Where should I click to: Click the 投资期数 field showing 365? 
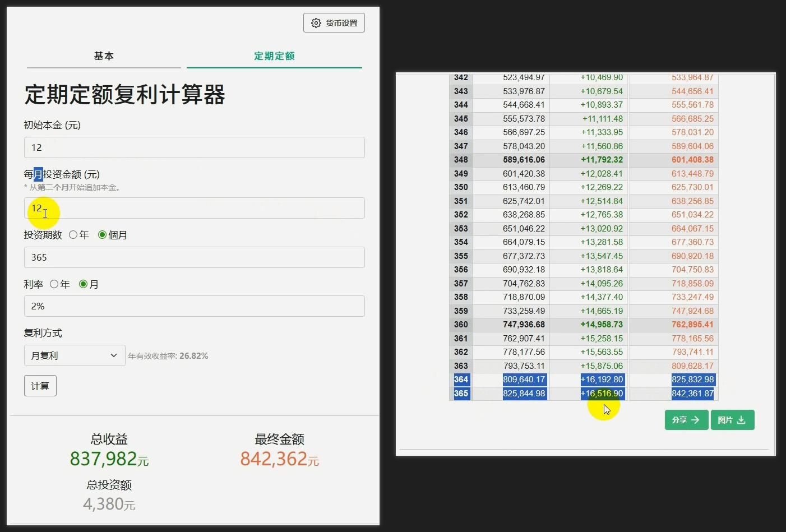pos(195,257)
